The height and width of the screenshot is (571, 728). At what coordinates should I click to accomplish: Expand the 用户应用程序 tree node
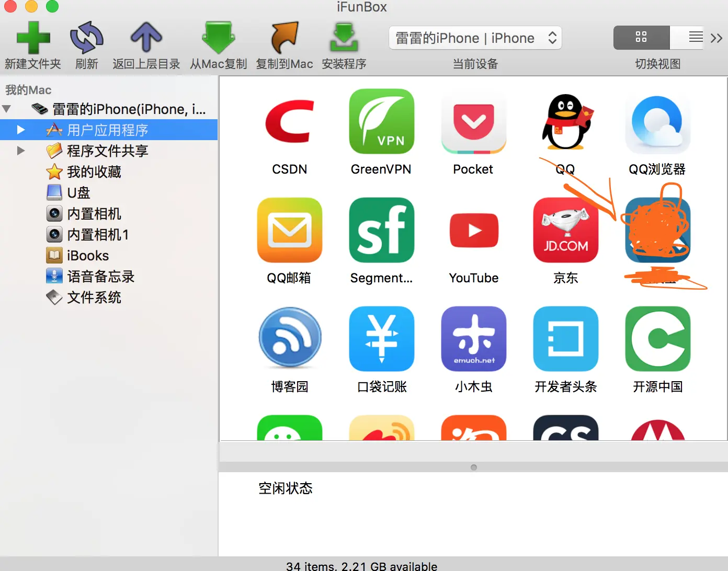click(x=21, y=130)
